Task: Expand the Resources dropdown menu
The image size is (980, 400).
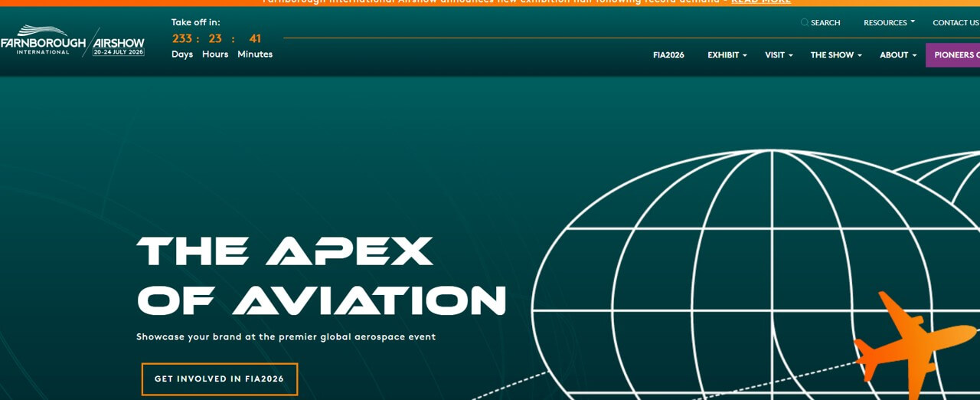Action: 889,22
